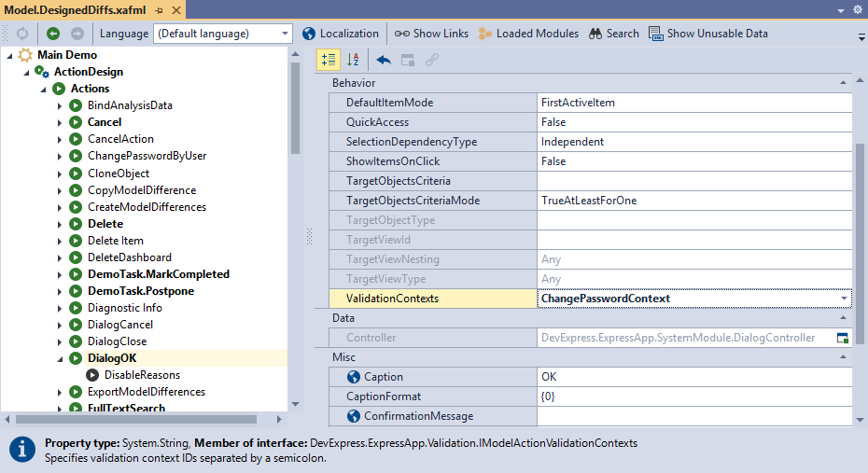Screen dimensions: 868x473
Task: Open ValidationContexts dropdown arrow
Action: tap(844, 299)
